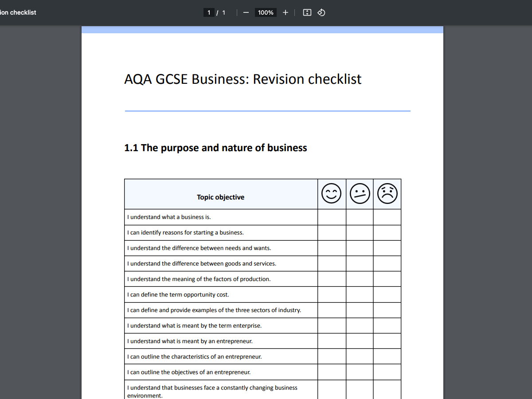Image resolution: width=532 pixels, height=399 pixels.
Task: Click the row 'I can outline the objectives of an entrepreneur'
Action: 188,372
